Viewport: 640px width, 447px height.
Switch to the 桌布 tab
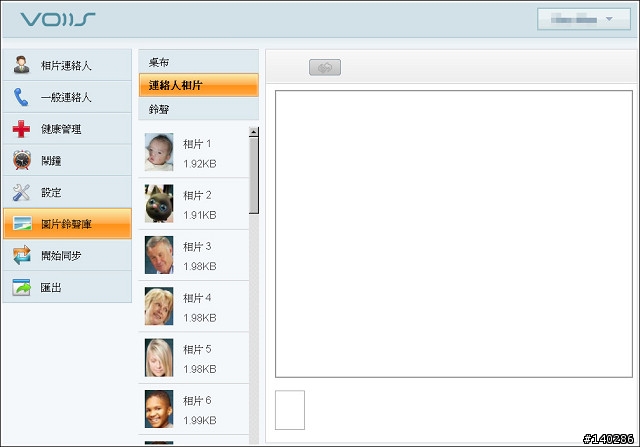click(198, 62)
